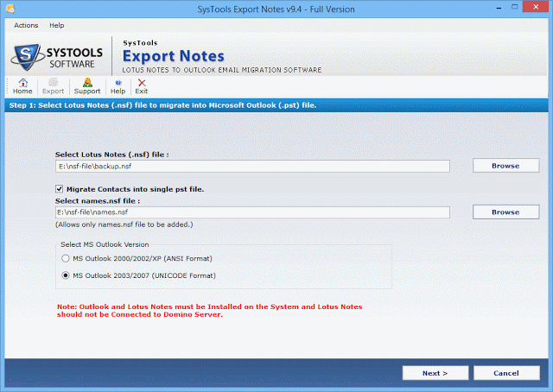This screenshot has width=553, height=392.
Task: Click 'Lotus Notes to Outlook Email Migration Software' tagline
Action: click(222, 70)
